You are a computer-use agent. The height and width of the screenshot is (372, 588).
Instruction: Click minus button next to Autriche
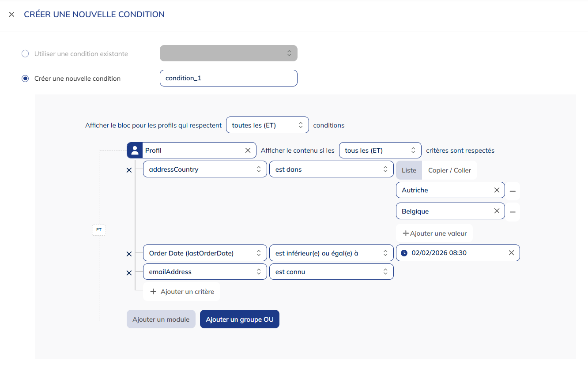[513, 191]
